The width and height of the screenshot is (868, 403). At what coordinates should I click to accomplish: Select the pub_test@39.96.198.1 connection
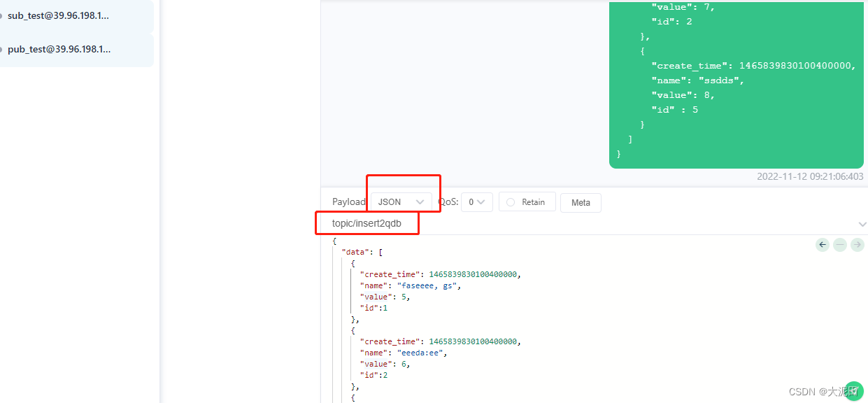point(57,49)
